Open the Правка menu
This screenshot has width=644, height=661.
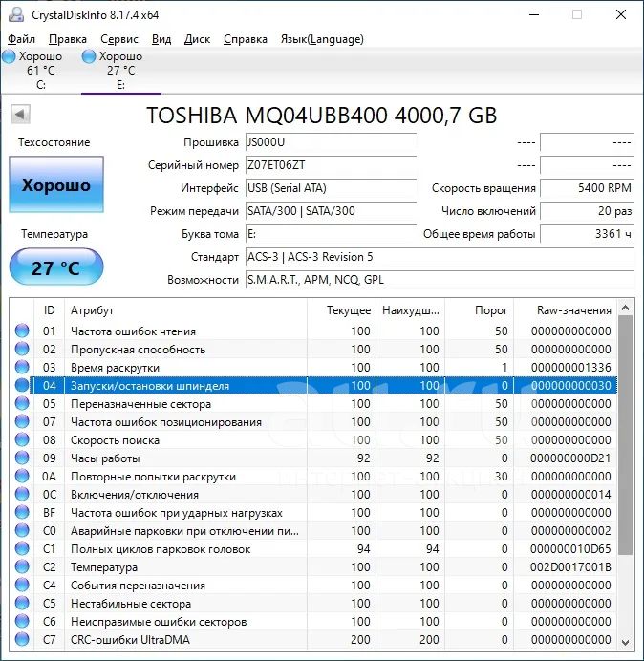(x=68, y=39)
